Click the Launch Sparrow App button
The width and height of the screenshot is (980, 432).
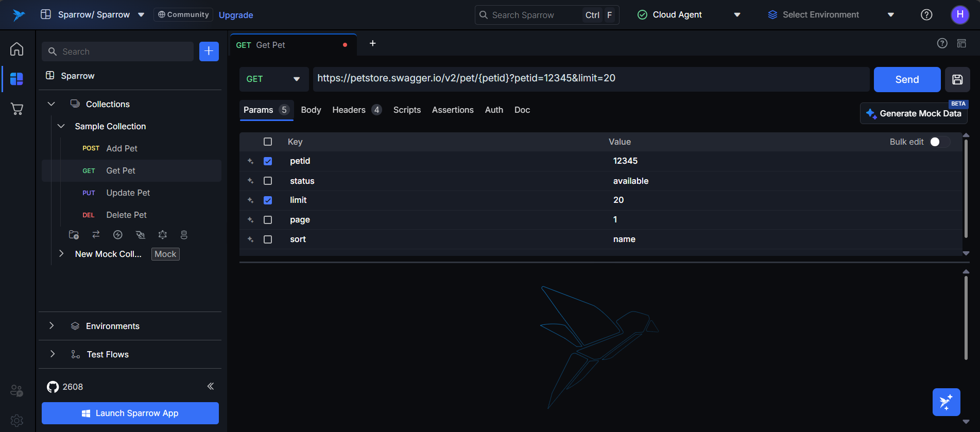(130, 413)
